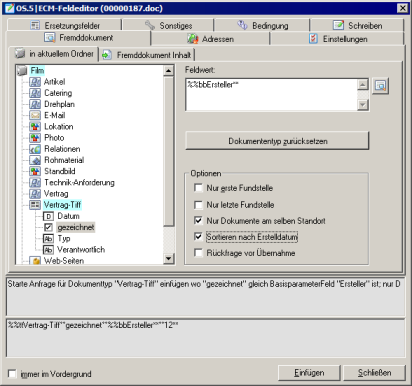Viewport: 412px width, 386px height.
Task: Click the Verantwortlich text field icon
Action: point(48,250)
